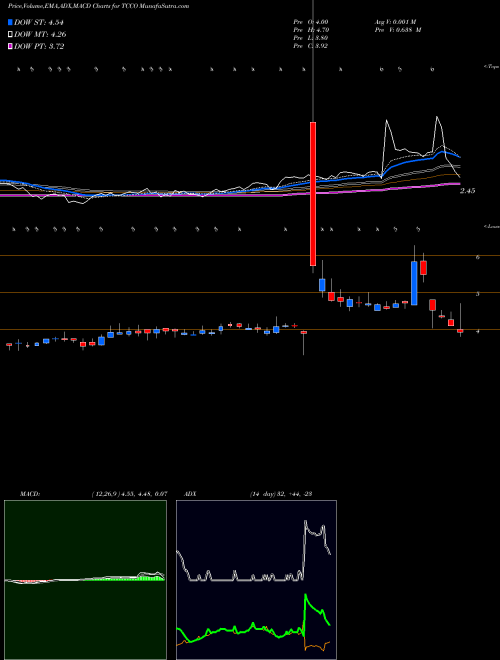Select the 'DOW MT: 4.26' legend text
Viewport: 500px width, 660px height.
[x=40, y=35]
